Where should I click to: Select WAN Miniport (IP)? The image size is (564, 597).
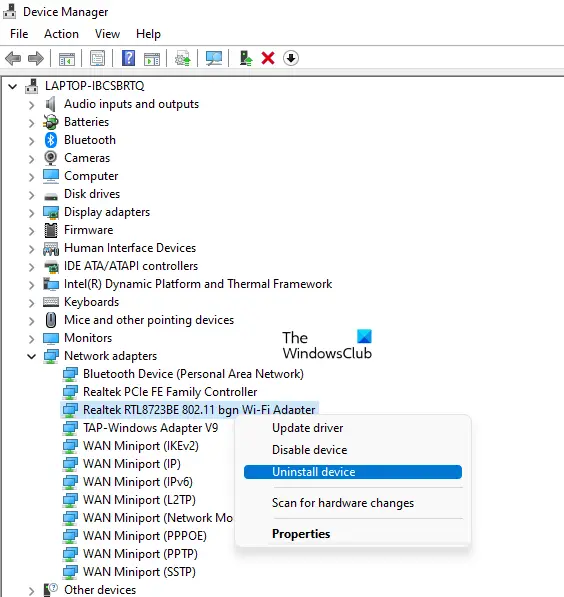[131, 464]
